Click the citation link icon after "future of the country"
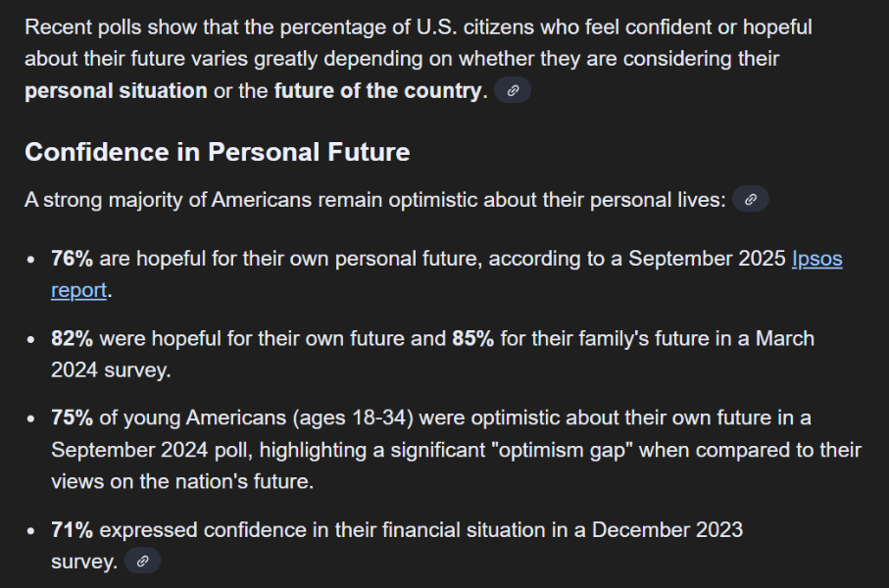Image resolution: width=889 pixels, height=588 pixels. click(513, 91)
